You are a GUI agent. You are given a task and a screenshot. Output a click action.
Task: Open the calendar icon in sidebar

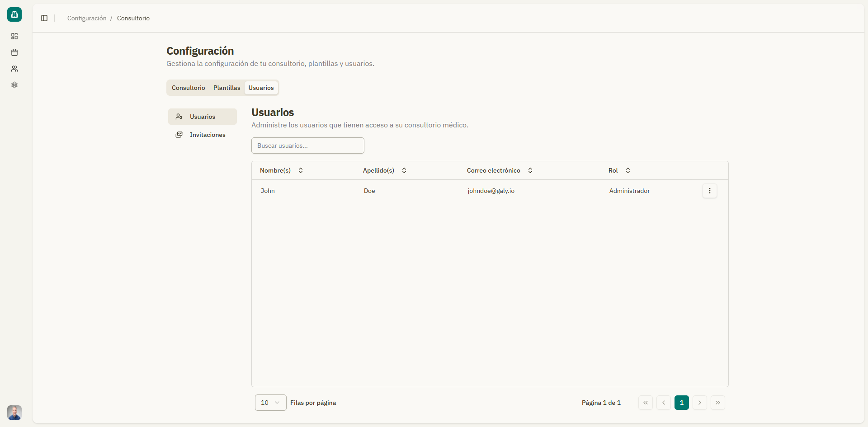[x=14, y=52]
